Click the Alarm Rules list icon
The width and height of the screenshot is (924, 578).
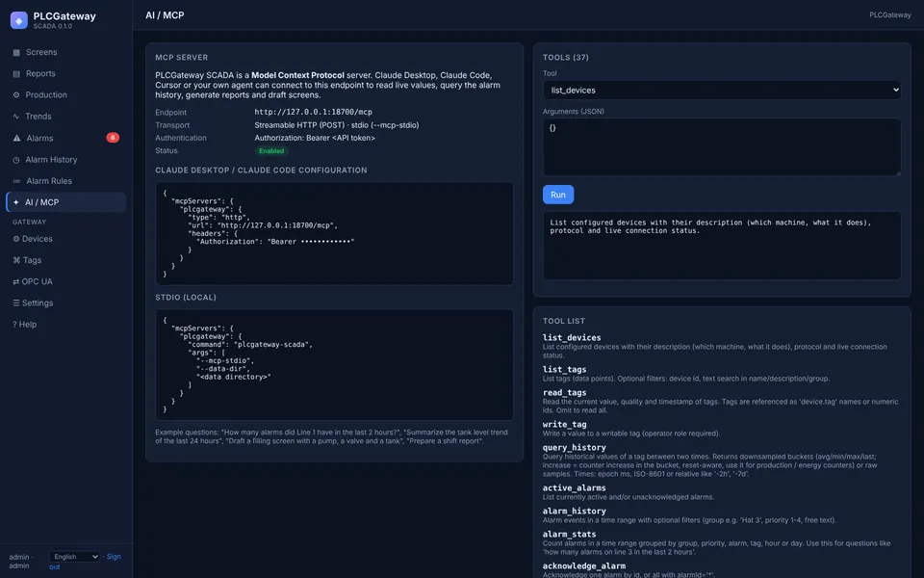click(x=16, y=181)
